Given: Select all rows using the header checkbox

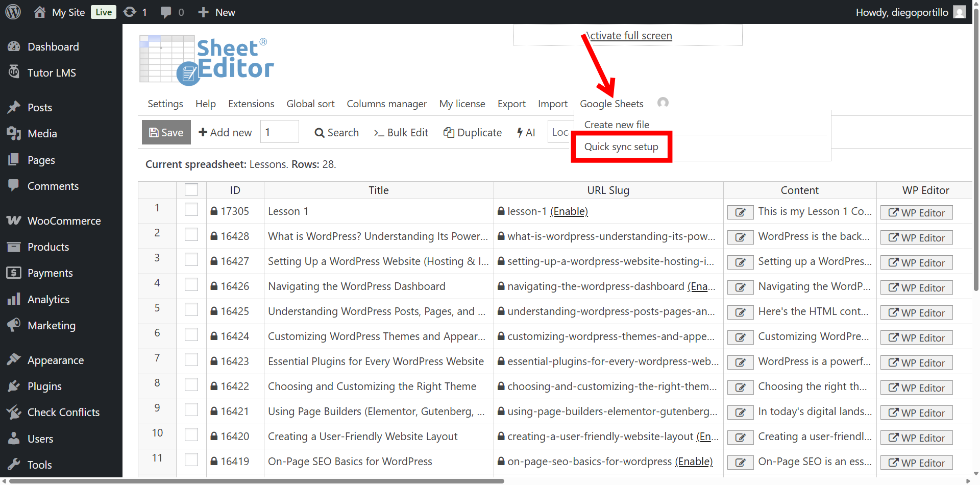Looking at the screenshot, I should 191,189.
